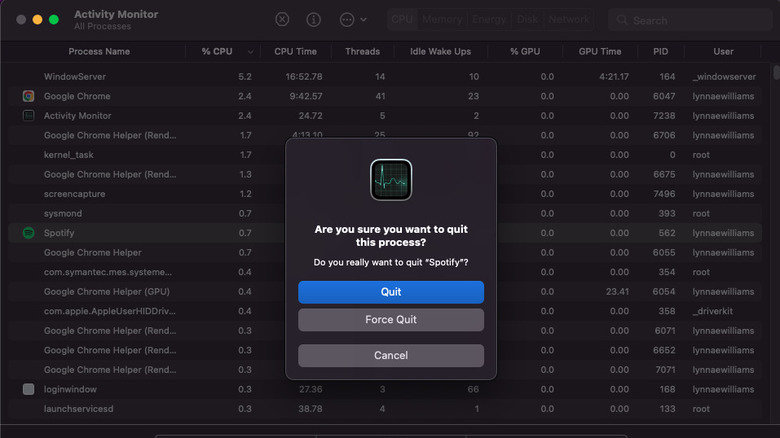This screenshot has height=438, width=780.
Task: Click PID value 6047
Action: pyautogui.click(x=664, y=96)
